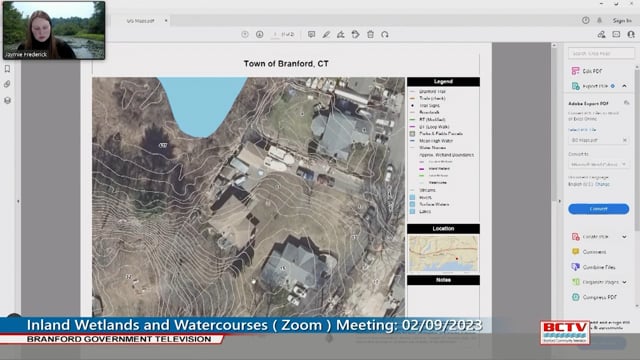640x360 pixels.
Task: Click Sign In link
Action: (622, 20)
